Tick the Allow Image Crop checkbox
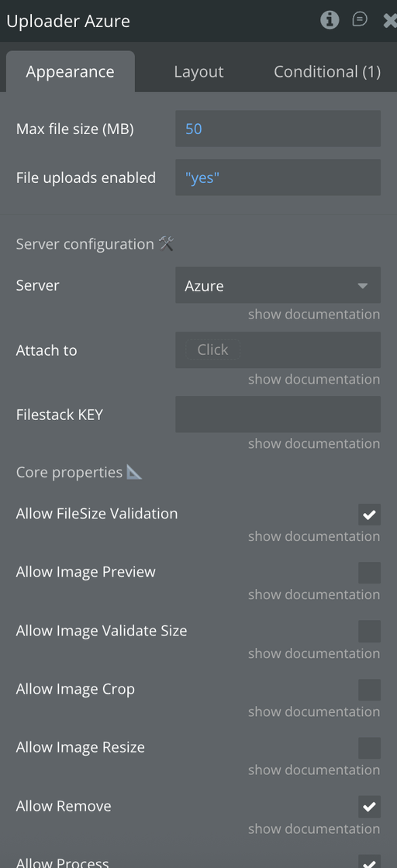Viewport: 397px width, 868px height. (x=369, y=690)
